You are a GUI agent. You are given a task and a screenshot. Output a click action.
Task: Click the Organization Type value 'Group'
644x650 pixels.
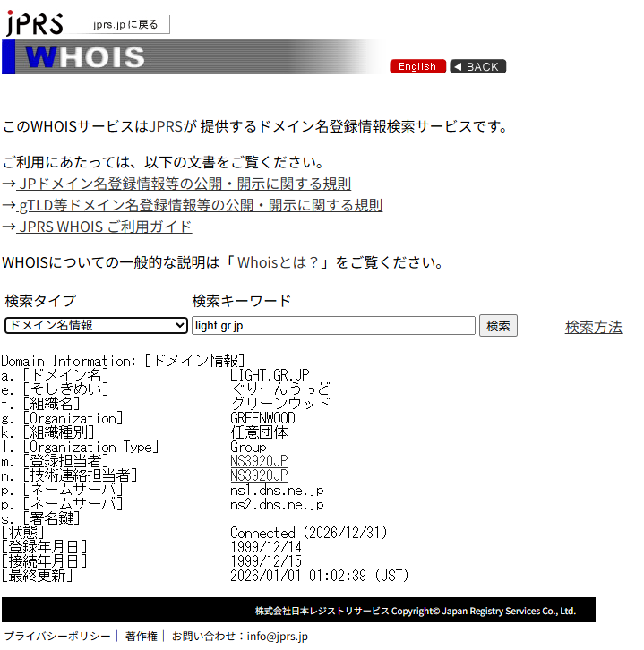[x=248, y=447]
